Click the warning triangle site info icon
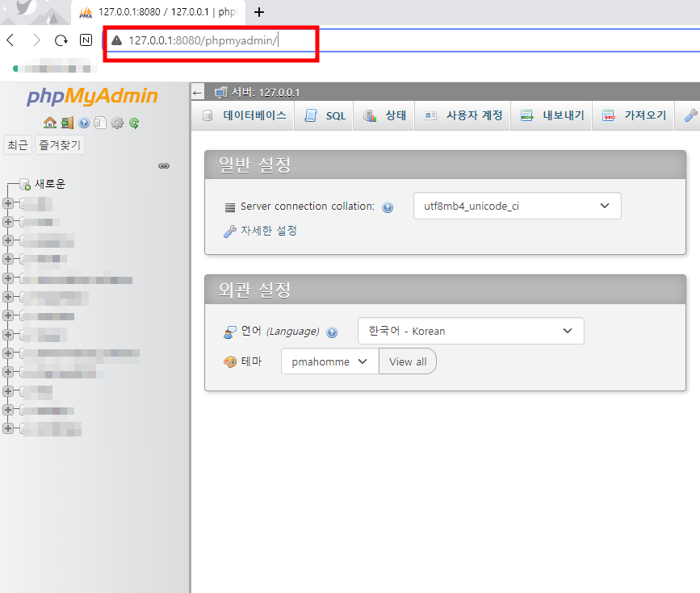This screenshot has width=700, height=593. tap(116, 40)
